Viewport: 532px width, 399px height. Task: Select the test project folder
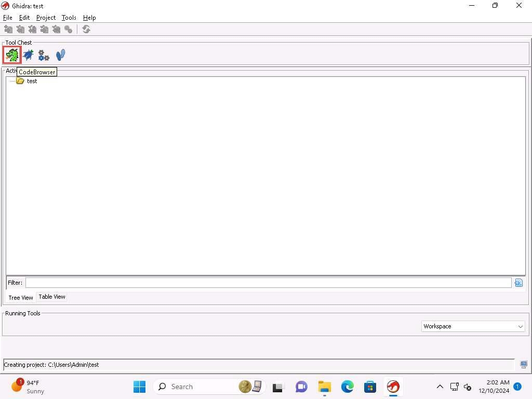pyautogui.click(x=32, y=81)
